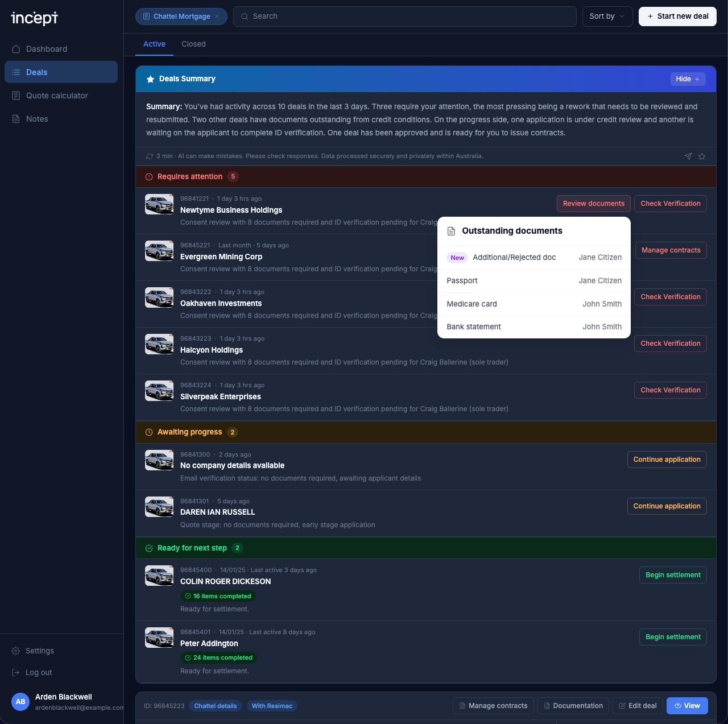Open the Quote calculator page
This screenshot has width=728, height=724.
click(x=61, y=96)
